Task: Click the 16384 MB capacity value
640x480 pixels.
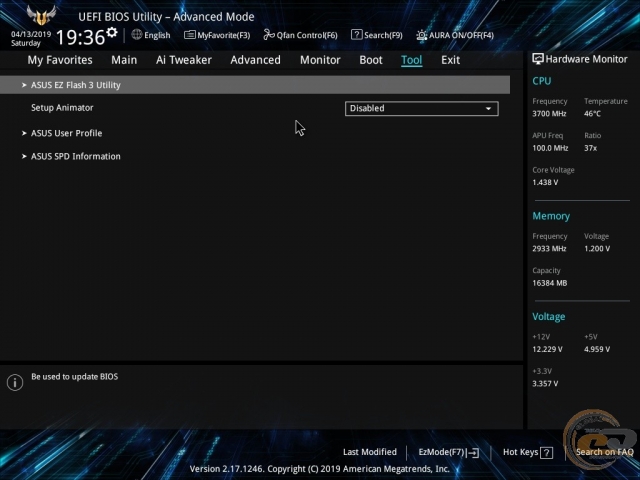Action: pos(549,283)
